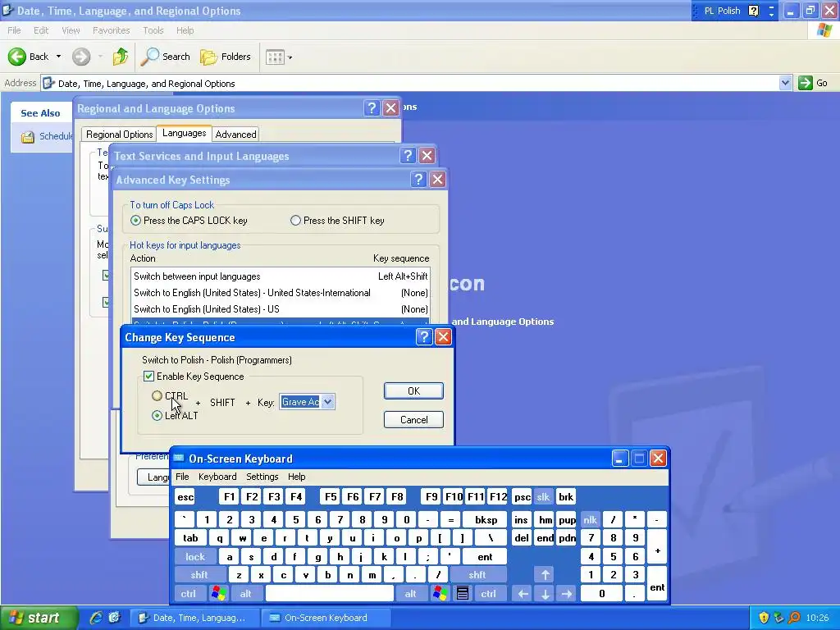The image size is (840, 630).
Task: Click the tab key on On-Screen Keyboard
Action: [190, 538]
